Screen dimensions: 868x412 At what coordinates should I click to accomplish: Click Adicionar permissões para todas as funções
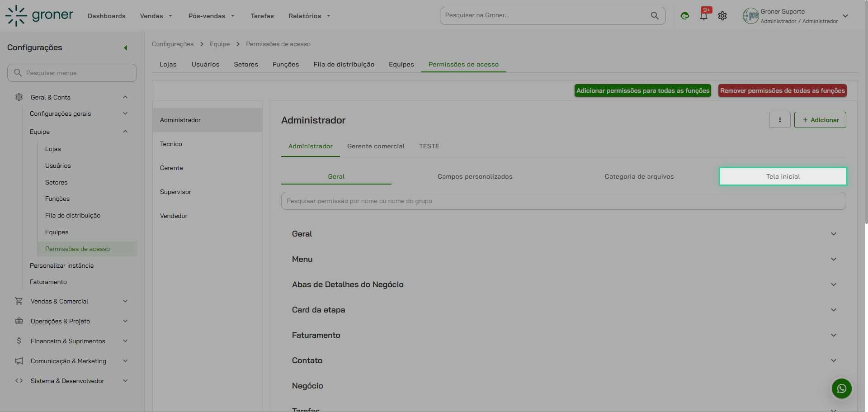tap(642, 90)
